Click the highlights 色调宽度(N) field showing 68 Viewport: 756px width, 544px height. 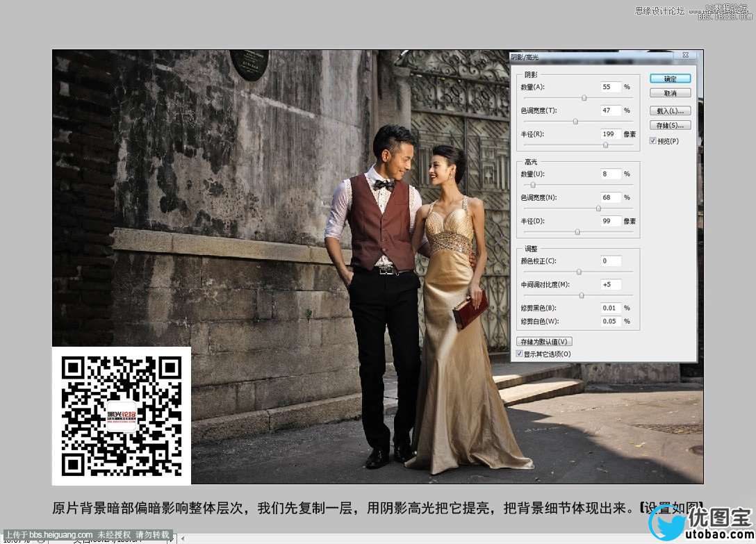point(611,197)
